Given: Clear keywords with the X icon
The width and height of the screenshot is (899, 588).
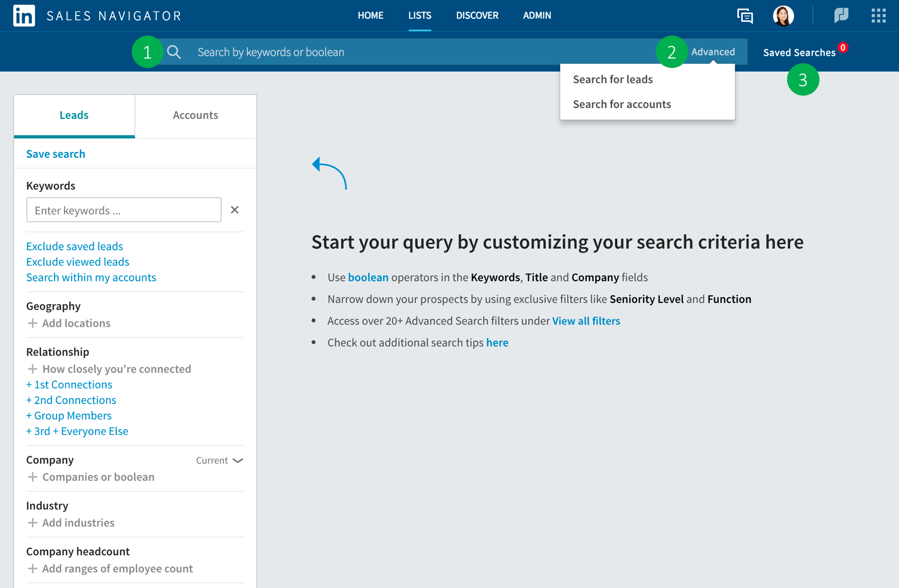Looking at the screenshot, I should [234, 210].
